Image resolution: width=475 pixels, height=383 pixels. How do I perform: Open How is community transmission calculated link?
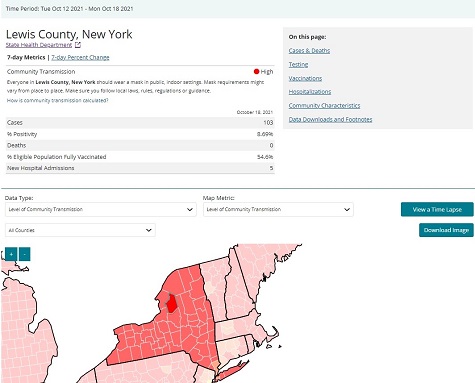57,100
